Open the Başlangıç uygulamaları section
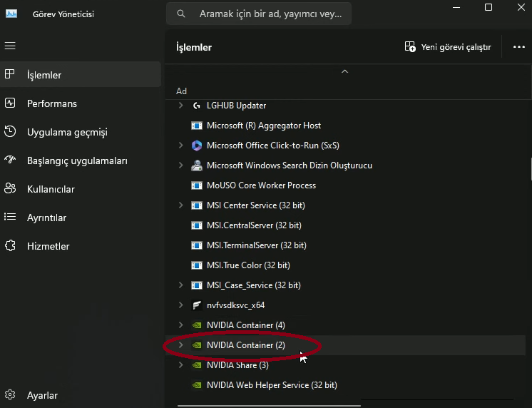The width and height of the screenshot is (532, 408). coord(76,160)
